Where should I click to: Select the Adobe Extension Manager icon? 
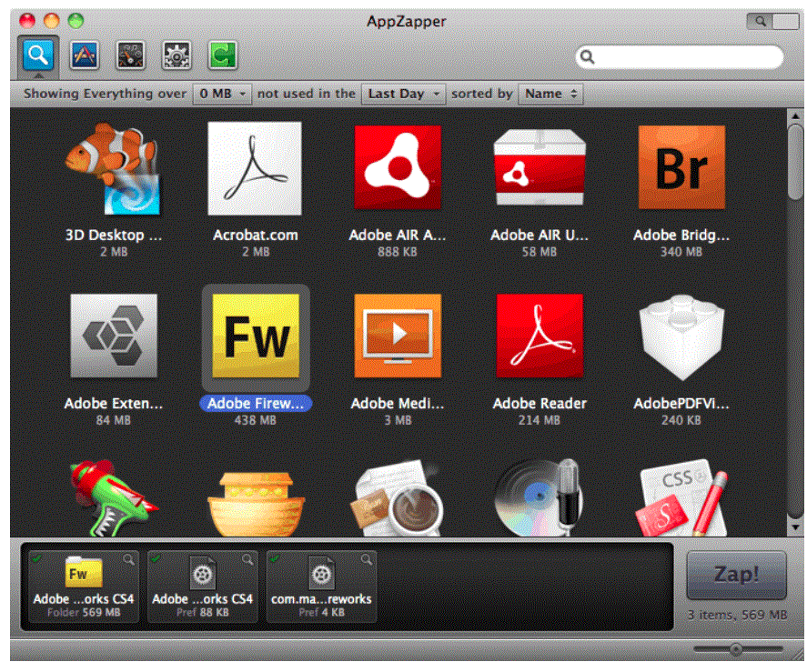click(114, 336)
